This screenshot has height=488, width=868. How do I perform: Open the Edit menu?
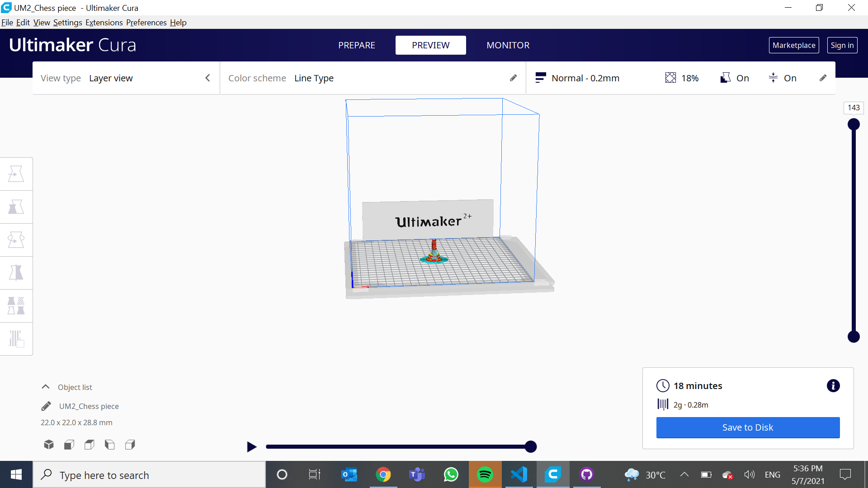(x=23, y=23)
